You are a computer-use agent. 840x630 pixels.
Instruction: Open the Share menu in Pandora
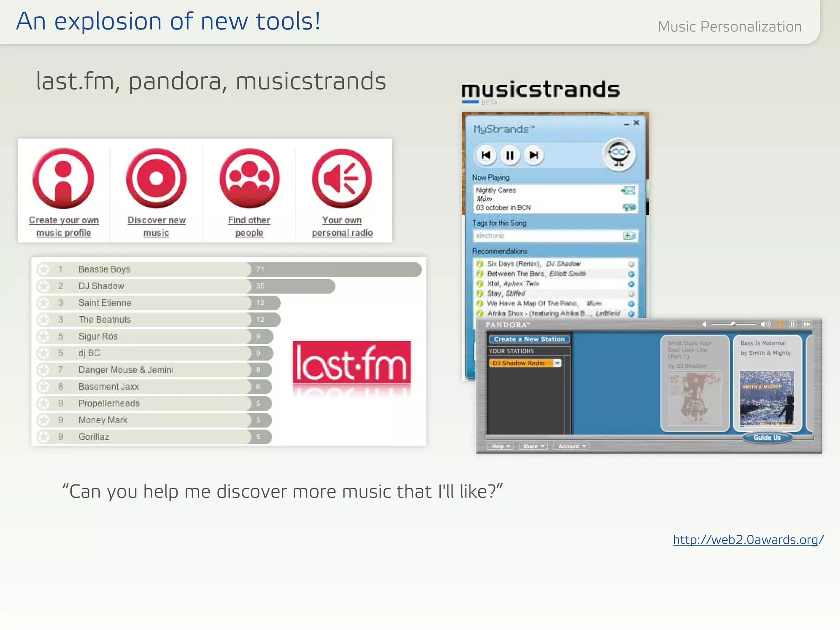[x=533, y=446]
